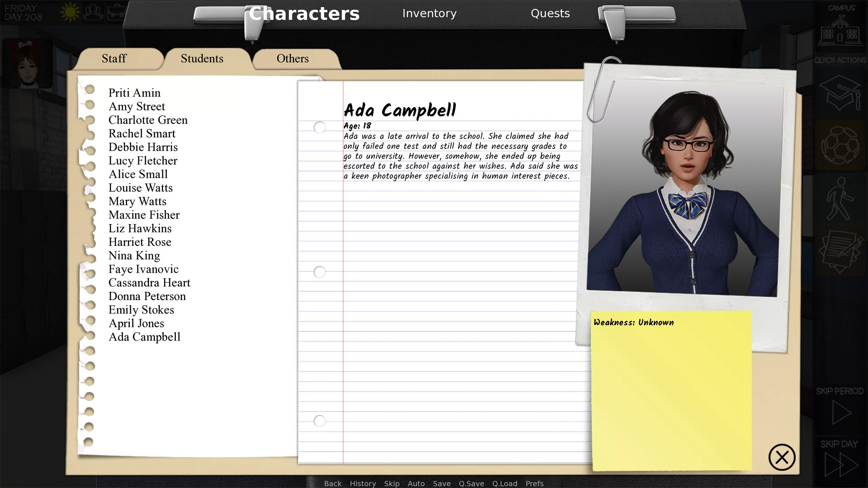Select Cassandra Heart from student list
This screenshot has width=868, height=488.
(x=149, y=283)
